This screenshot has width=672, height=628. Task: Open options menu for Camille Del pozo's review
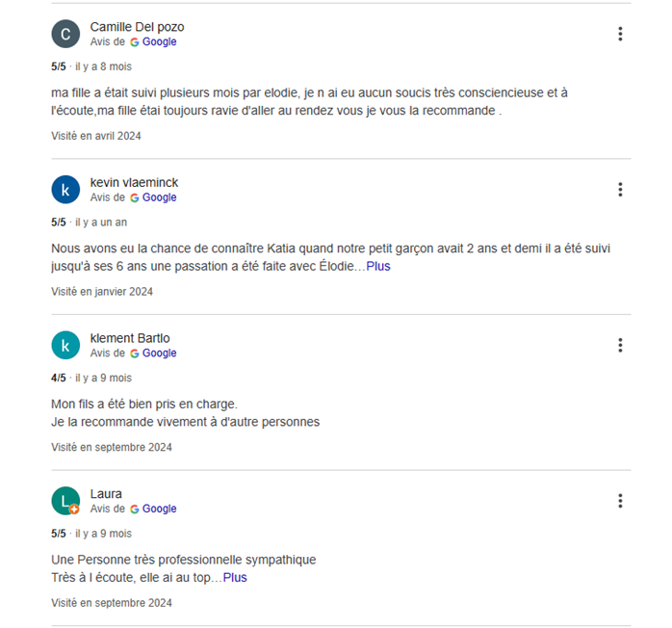point(620,34)
